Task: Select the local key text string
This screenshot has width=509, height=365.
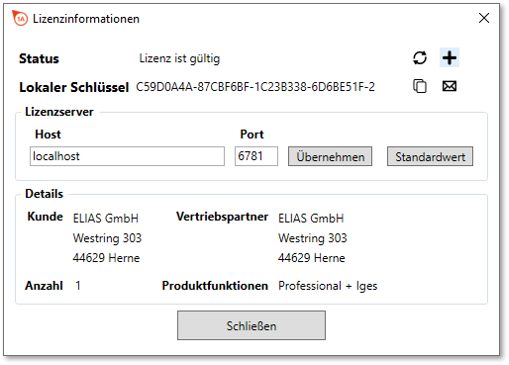Action: (x=255, y=87)
